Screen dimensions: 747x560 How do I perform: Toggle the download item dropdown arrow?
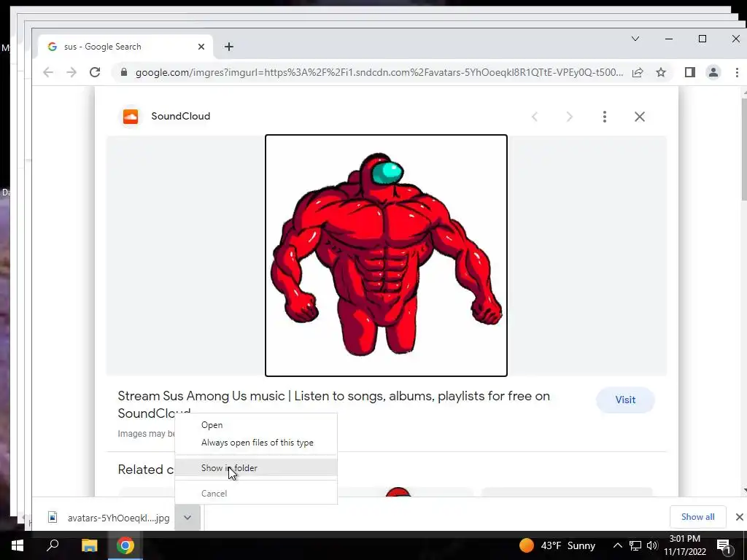[187, 518]
